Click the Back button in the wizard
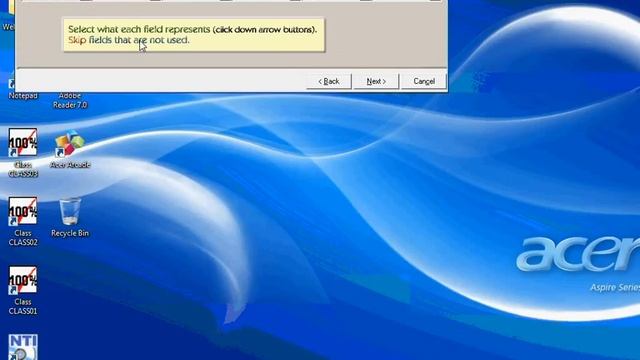640x360 pixels. pos(329,81)
